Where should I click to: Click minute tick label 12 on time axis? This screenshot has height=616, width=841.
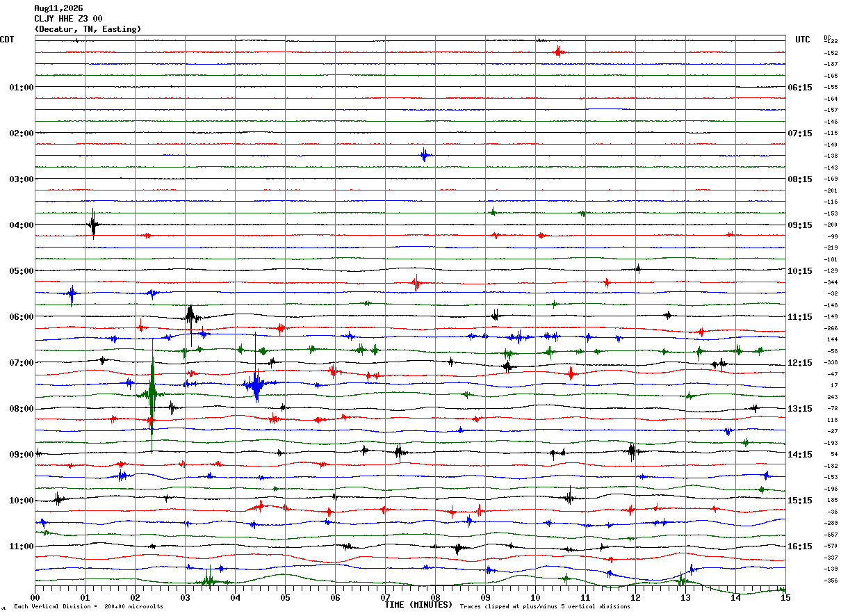(635, 597)
